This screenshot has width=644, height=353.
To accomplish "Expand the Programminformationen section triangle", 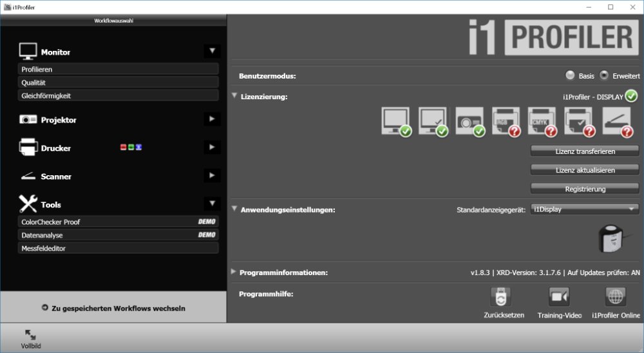I will pyautogui.click(x=233, y=272).
